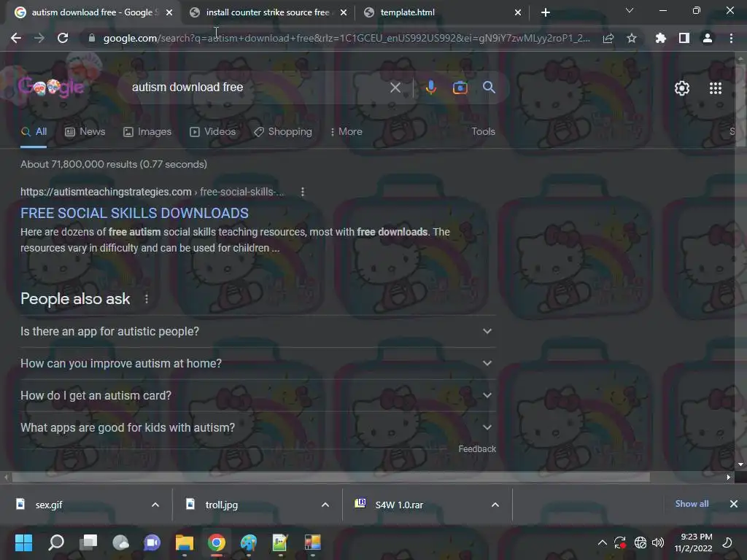
Task: Open options for autismteachingstrategies result
Action: [303, 192]
